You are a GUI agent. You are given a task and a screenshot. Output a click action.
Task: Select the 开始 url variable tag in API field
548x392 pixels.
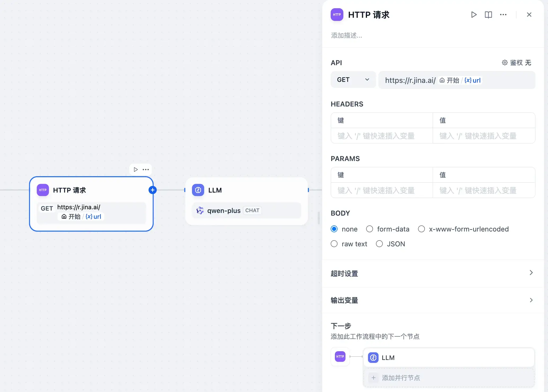(x=460, y=80)
